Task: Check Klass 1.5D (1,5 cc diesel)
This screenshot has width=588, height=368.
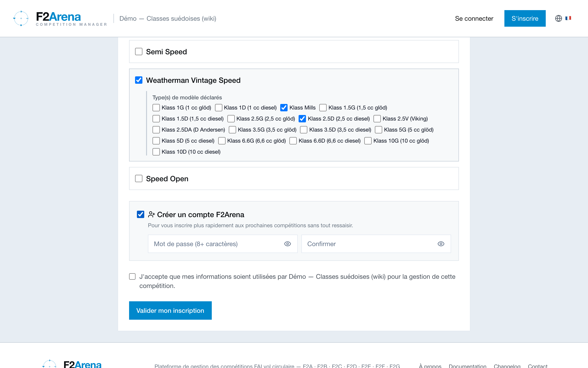Action: coord(156,118)
